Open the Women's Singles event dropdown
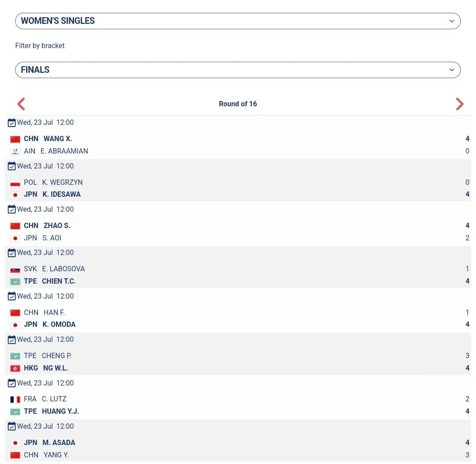 pyautogui.click(x=238, y=21)
